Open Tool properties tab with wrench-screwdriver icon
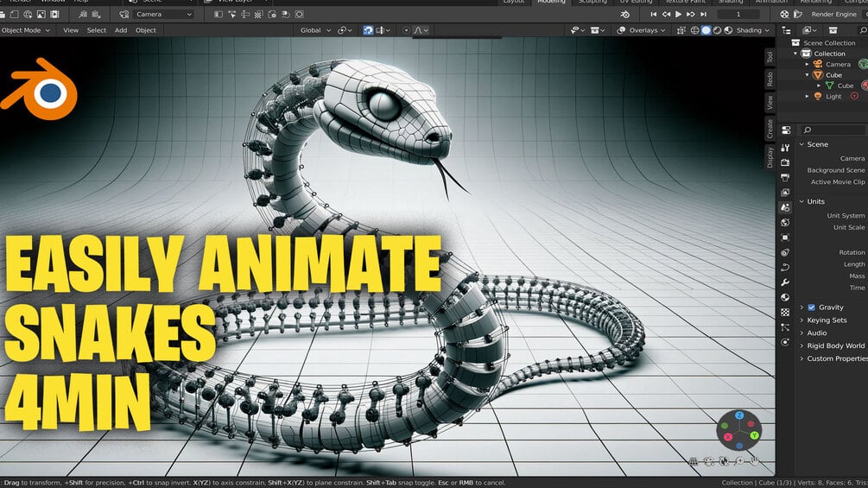The image size is (868, 488). click(785, 148)
